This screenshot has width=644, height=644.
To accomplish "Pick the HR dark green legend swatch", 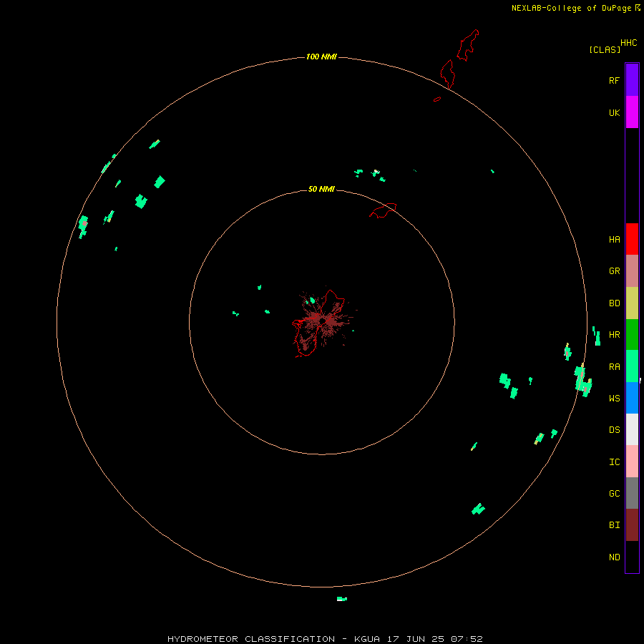I will click(x=632, y=335).
